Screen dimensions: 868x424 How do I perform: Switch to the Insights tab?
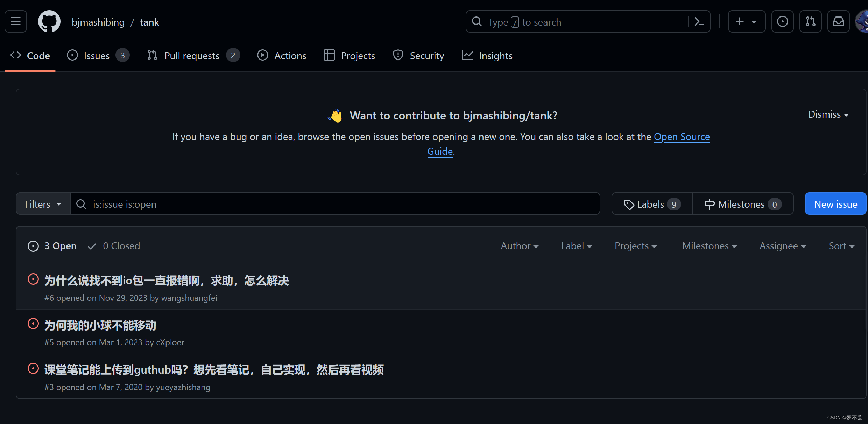pyautogui.click(x=487, y=56)
